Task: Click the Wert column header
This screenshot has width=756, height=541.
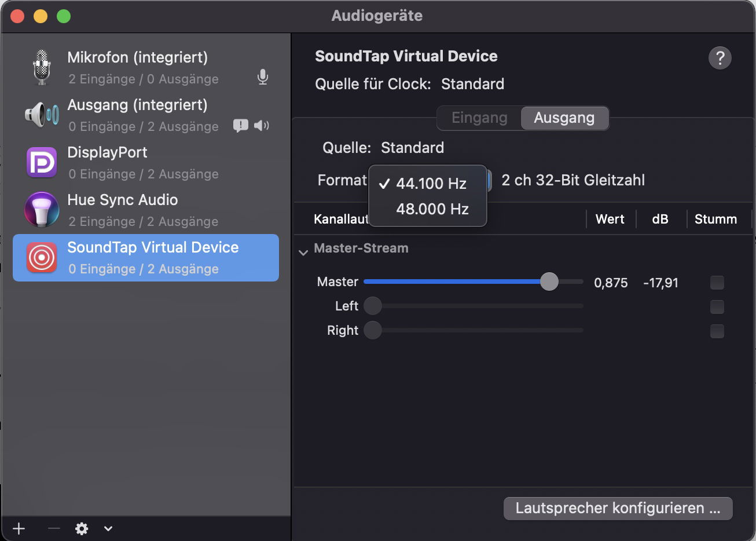Action: (610, 219)
